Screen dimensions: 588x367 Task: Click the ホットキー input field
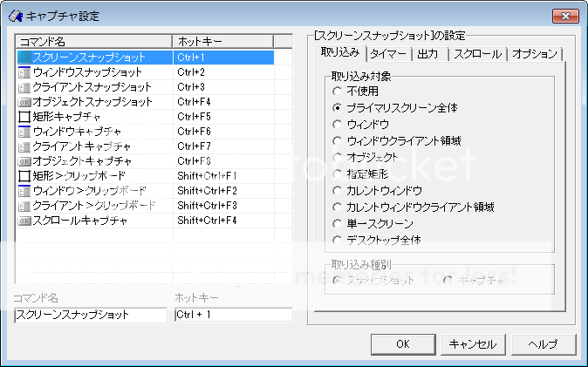(234, 315)
